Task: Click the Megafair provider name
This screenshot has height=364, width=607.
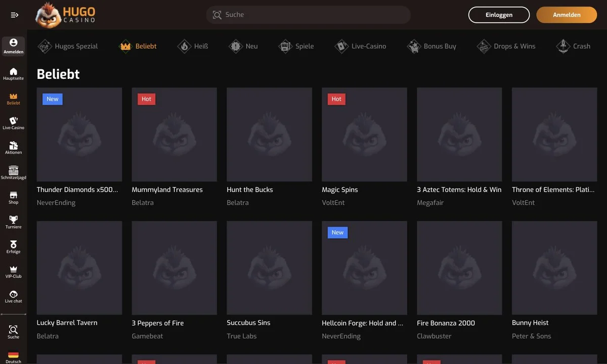Action: (430, 203)
